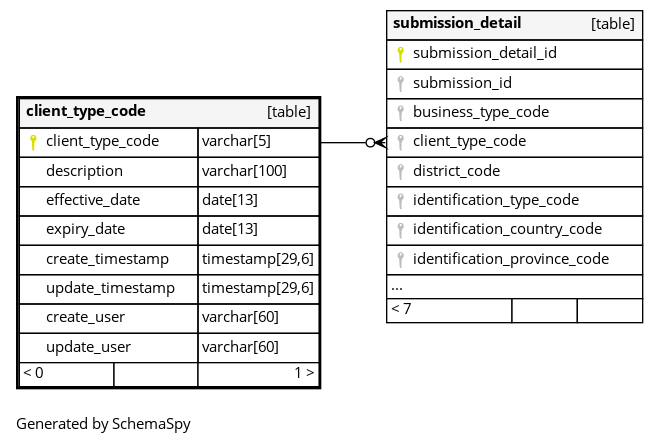Viewport: 659px width, 444px height.
Task: Click the gray key icon beside submission_id
Action: pos(400,83)
